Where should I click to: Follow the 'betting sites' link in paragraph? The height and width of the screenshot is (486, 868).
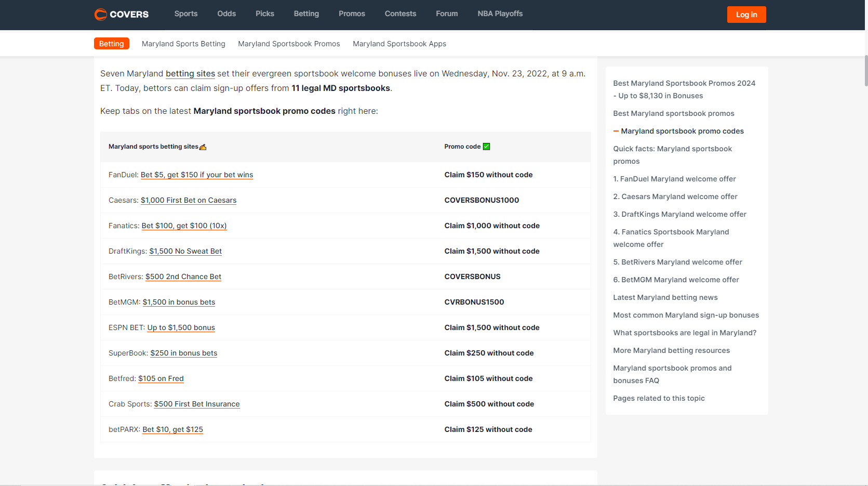[190, 74]
